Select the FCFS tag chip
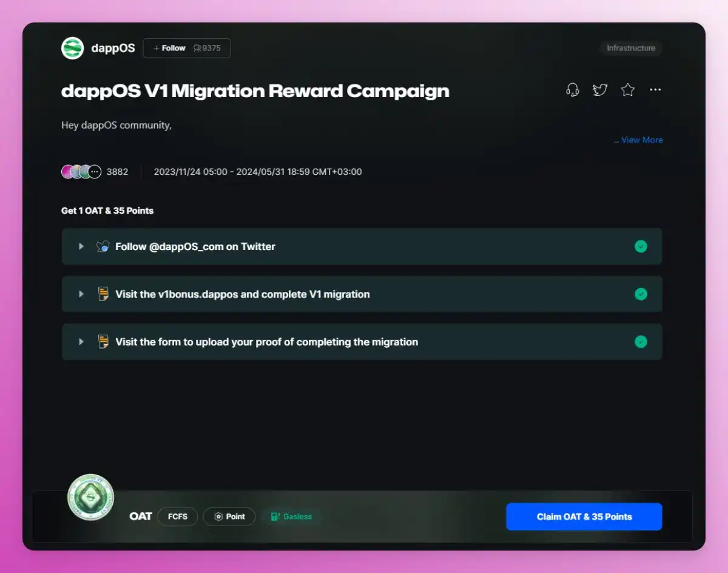Image resolution: width=728 pixels, height=573 pixels. (178, 517)
